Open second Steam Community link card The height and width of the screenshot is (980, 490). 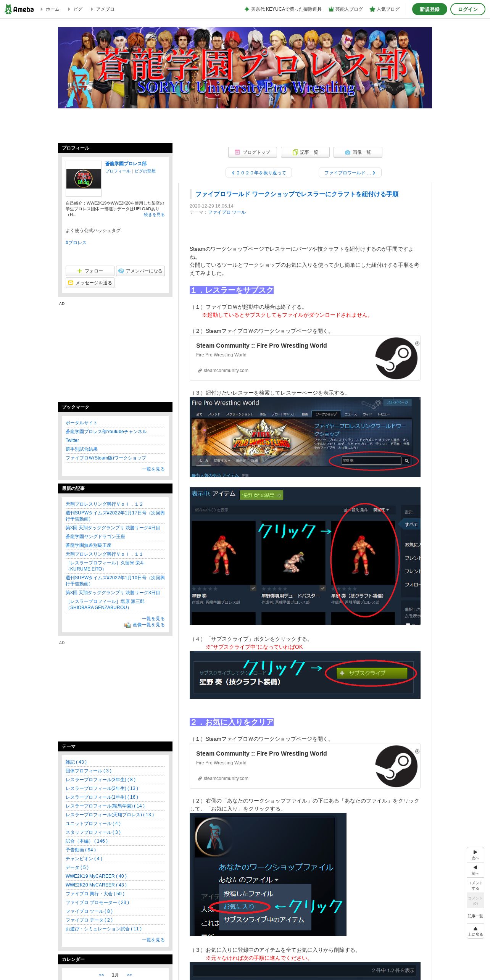(305, 766)
